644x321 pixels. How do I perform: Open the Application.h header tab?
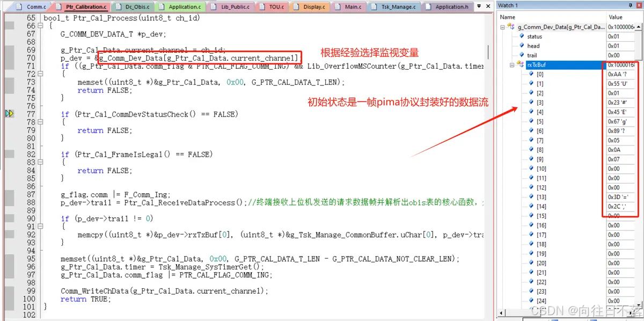point(447,6)
